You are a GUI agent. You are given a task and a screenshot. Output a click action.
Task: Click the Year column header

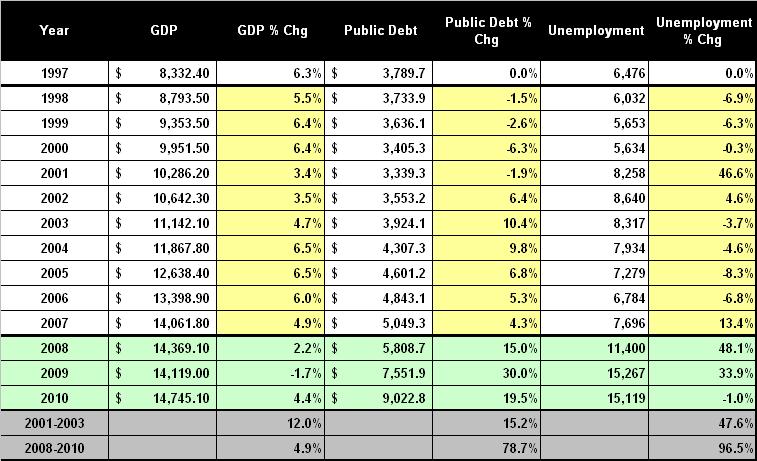pos(54,30)
